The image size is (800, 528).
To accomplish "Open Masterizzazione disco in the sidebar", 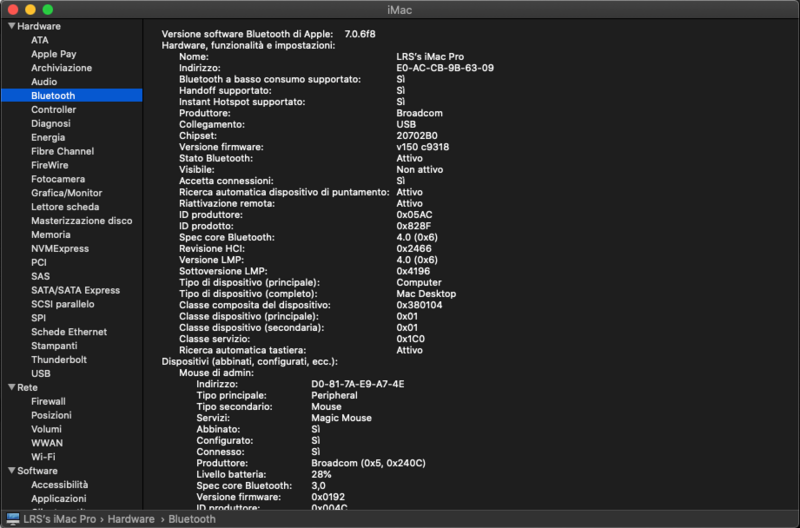I will (82, 221).
